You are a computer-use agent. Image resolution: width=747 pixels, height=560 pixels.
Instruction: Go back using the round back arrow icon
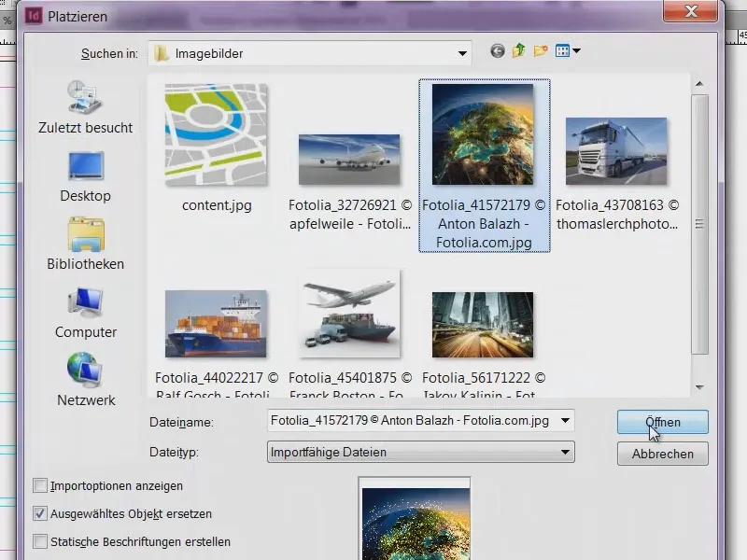click(498, 51)
